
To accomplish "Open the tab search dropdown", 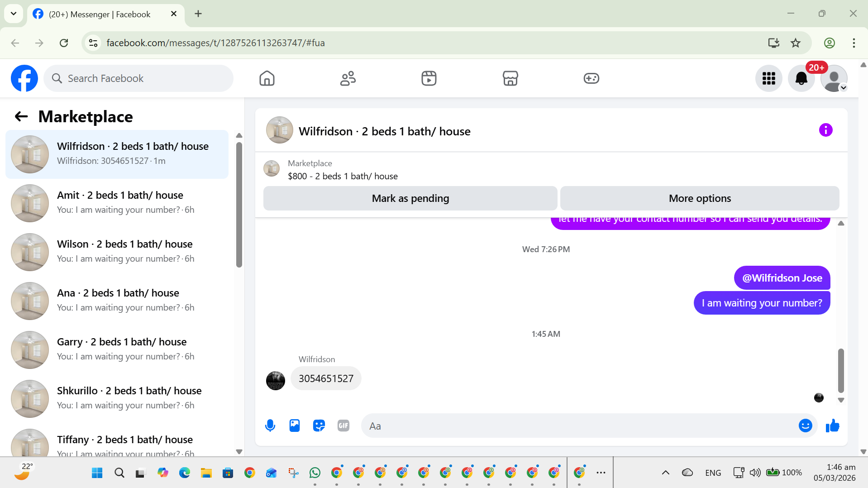I will (x=14, y=14).
